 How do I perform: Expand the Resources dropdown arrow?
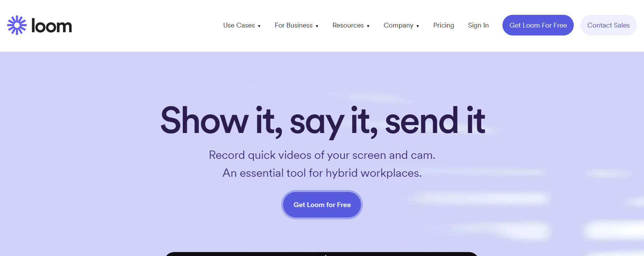(368, 26)
